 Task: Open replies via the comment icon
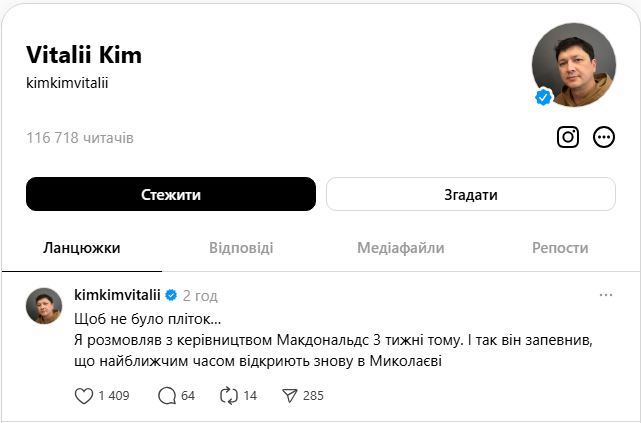tap(167, 396)
